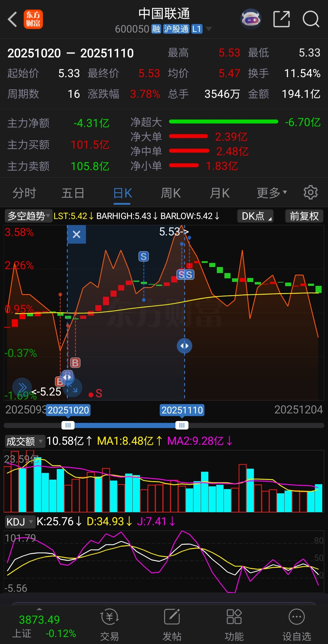The image size is (328, 644).
Task: Open 交易 trade icon
Action: click(x=109, y=625)
